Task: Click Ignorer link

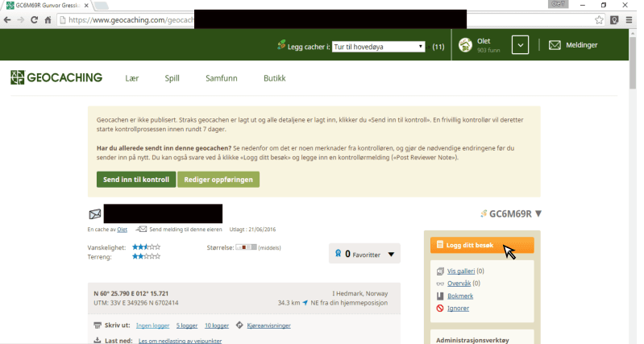Action: click(458, 309)
